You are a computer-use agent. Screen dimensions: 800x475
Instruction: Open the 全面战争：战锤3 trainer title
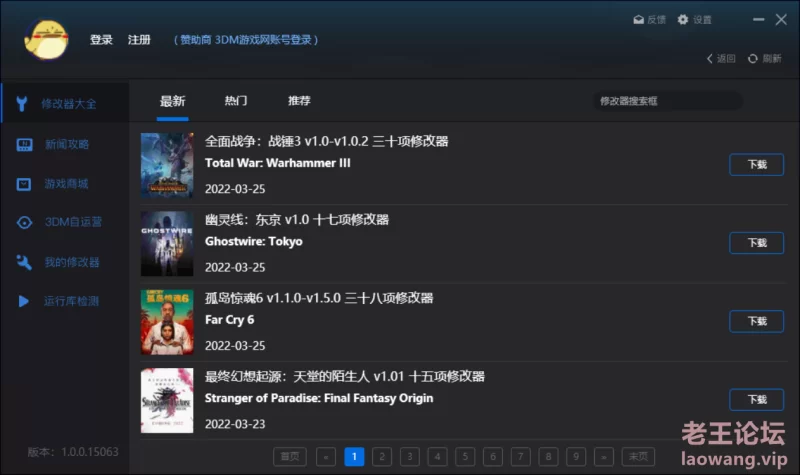pos(327,141)
